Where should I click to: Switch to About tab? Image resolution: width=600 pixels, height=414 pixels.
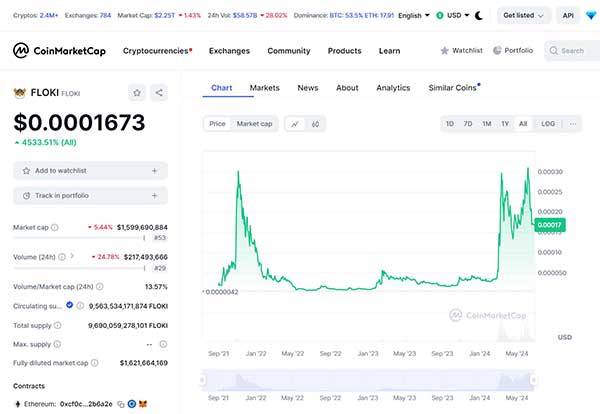(x=347, y=88)
